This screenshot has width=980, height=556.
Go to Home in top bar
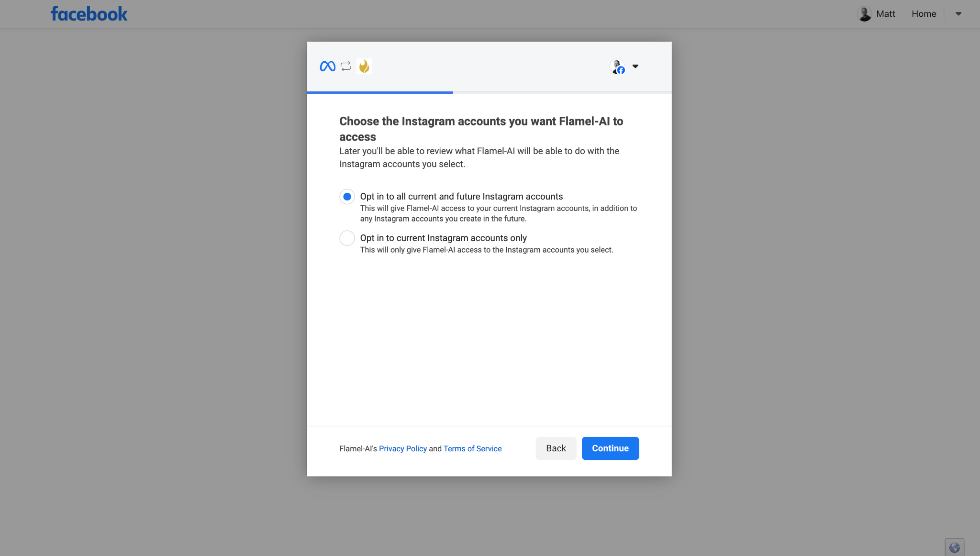(924, 14)
